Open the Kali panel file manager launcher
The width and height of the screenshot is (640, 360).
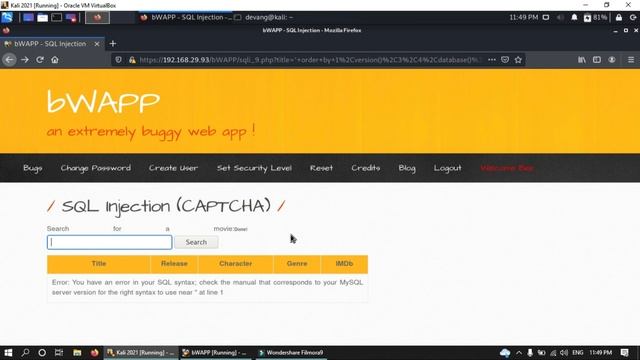[x=42, y=18]
